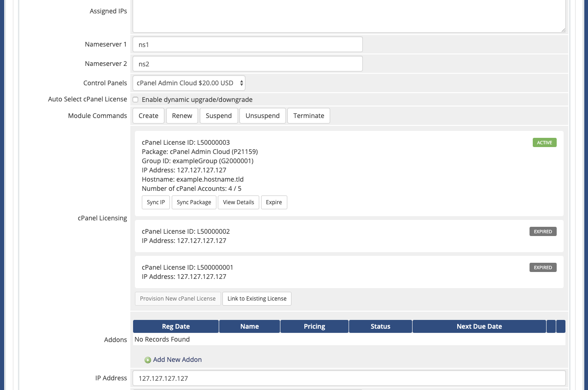
Task: Click Link to Existing License button
Action: pos(257,299)
